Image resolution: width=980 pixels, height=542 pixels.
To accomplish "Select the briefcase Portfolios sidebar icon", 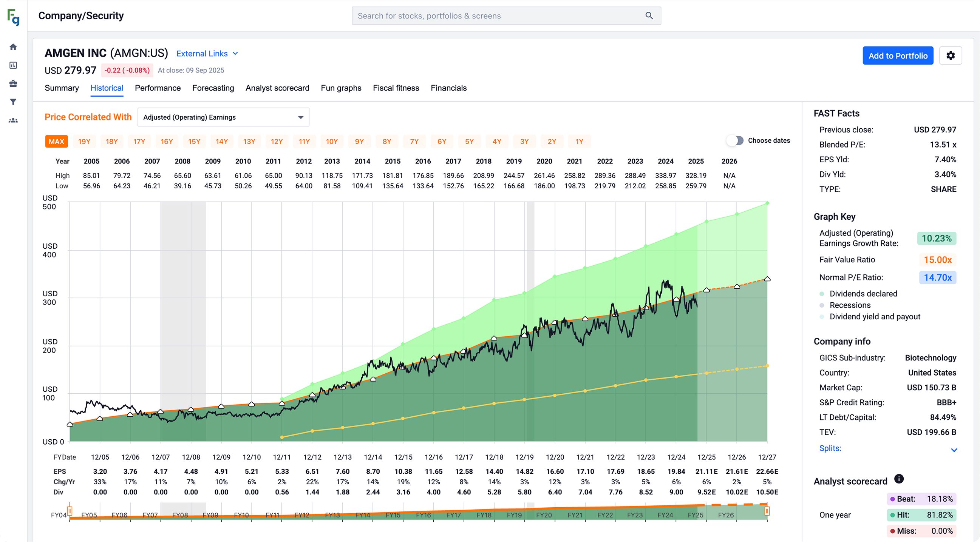I will pos(13,83).
